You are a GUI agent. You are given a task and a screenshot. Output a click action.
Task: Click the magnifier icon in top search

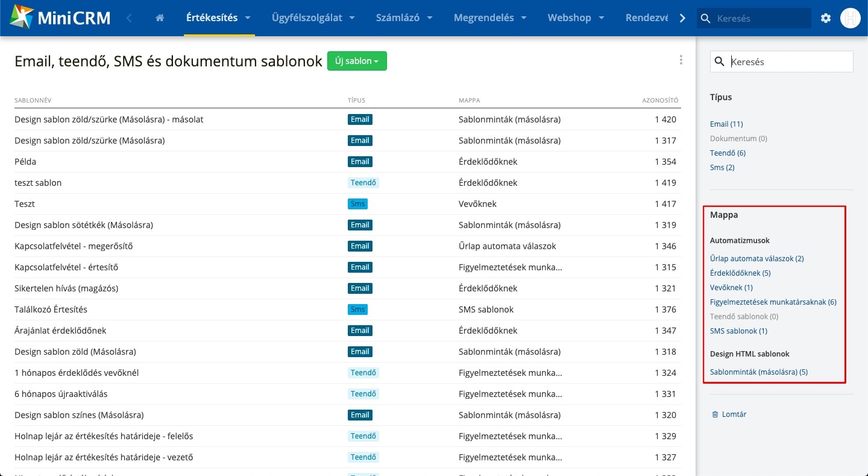tap(706, 19)
